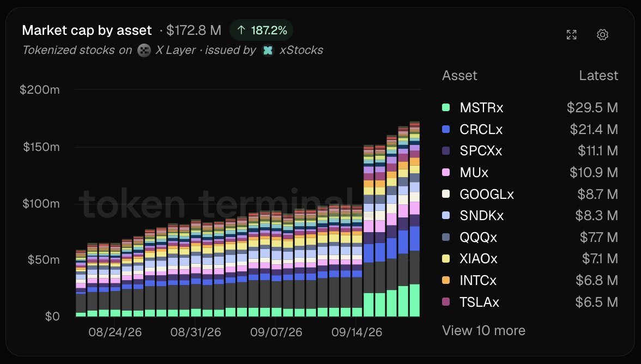Select the MUx legend label

coord(474,172)
